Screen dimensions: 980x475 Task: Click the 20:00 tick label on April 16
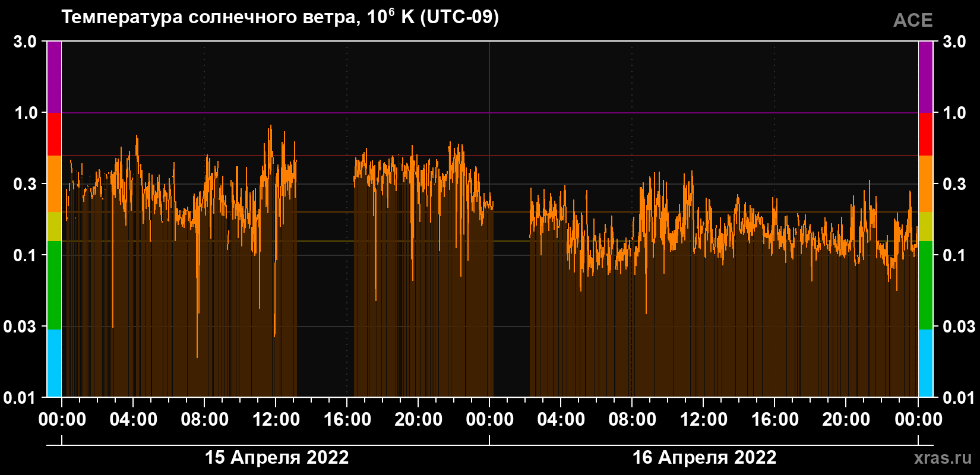(x=846, y=420)
